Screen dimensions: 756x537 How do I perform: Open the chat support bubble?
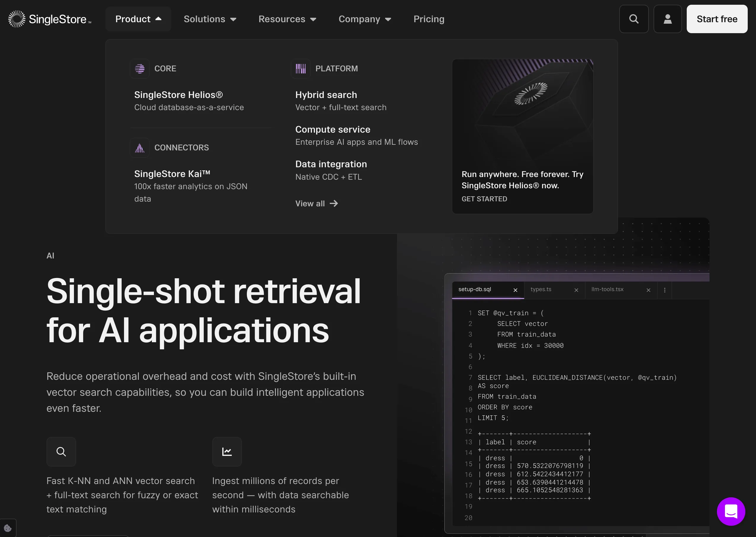731,511
